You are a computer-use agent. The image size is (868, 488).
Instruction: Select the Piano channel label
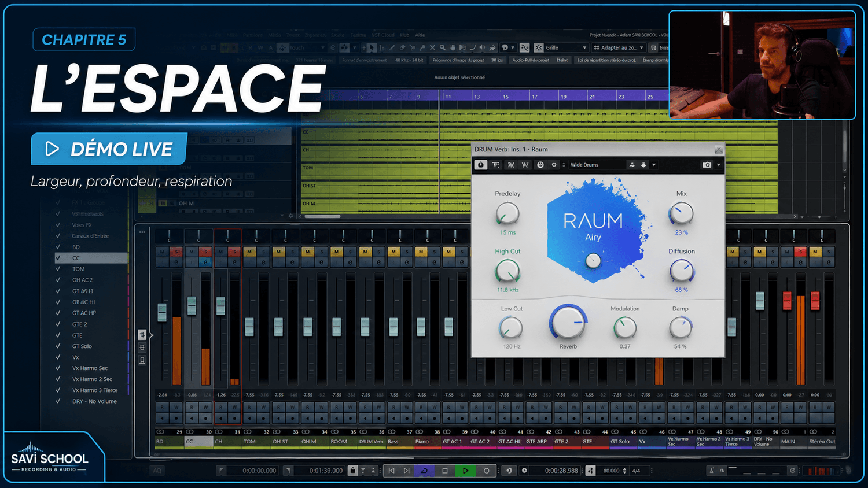pyautogui.click(x=427, y=442)
